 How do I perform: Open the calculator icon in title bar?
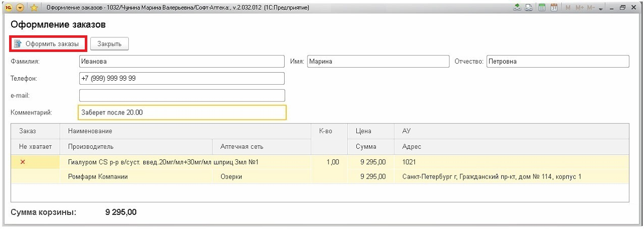pyautogui.click(x=542, y=8)
